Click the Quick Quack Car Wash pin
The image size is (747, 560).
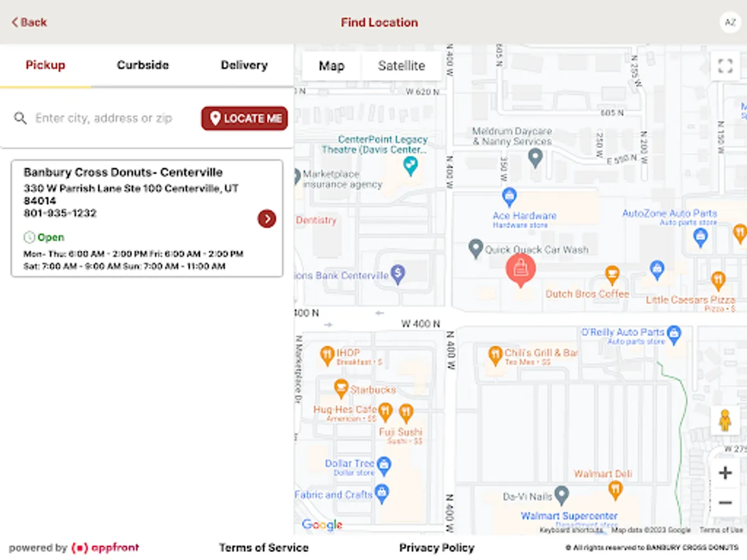tap(476, 249)
